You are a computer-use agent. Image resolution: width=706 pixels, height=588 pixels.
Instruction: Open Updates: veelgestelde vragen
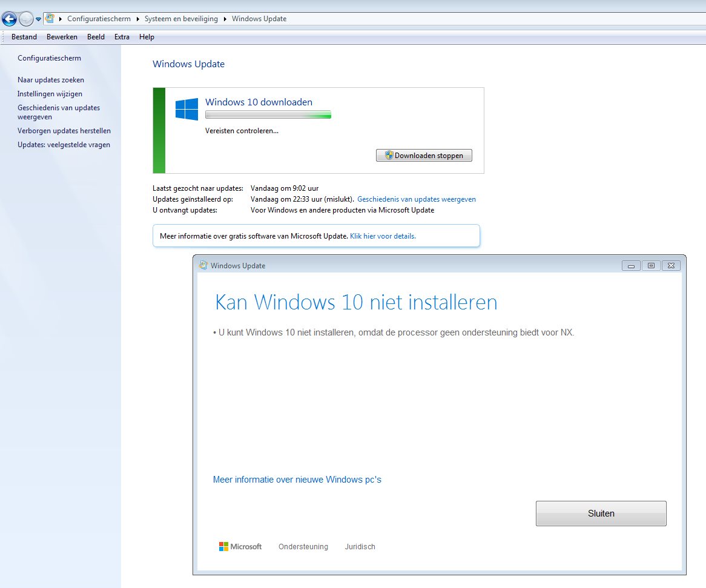[x=64, y=145]
